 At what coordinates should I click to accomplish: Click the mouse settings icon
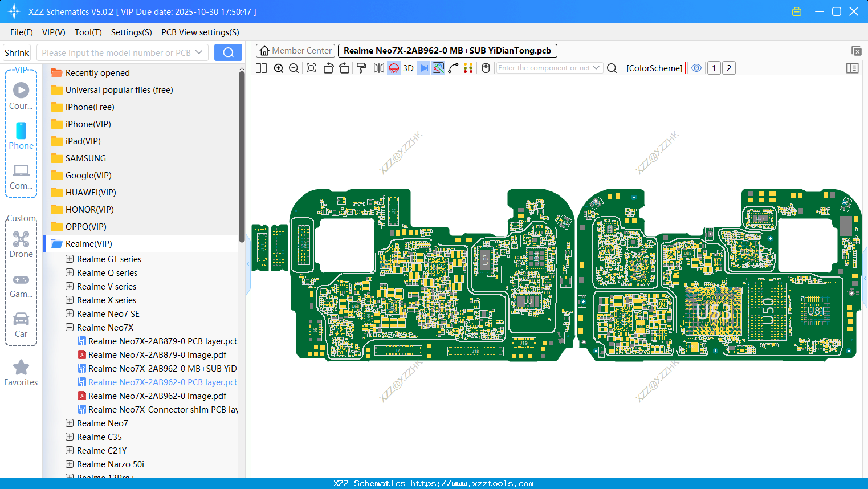[486, 68]
